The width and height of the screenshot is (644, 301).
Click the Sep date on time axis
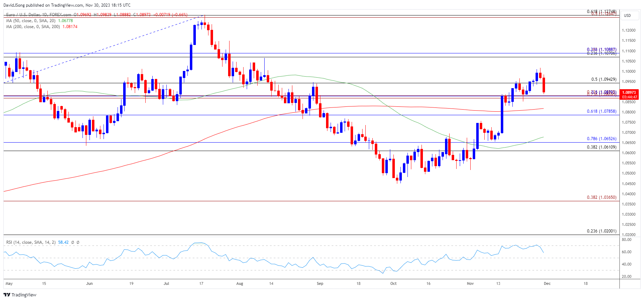point(320,283)
